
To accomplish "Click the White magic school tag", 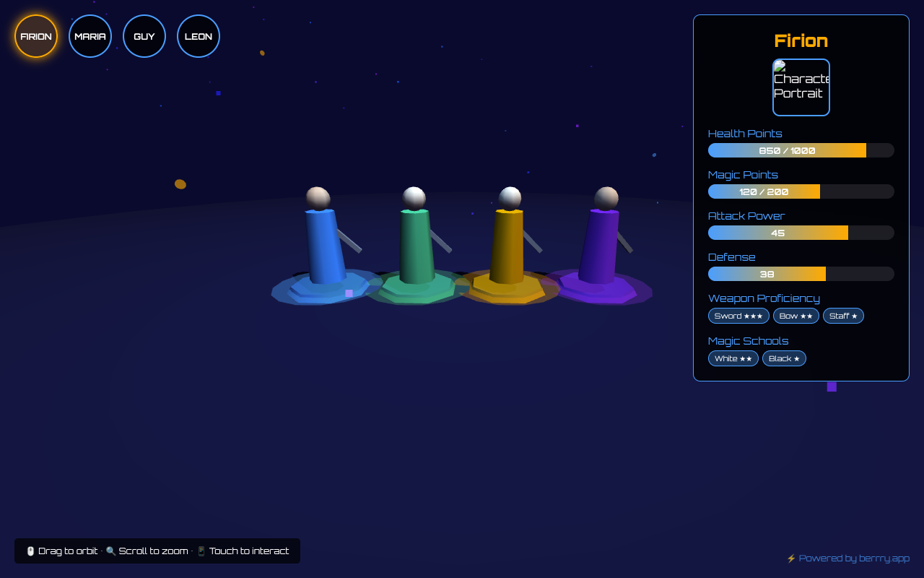I will coord(733,358).
